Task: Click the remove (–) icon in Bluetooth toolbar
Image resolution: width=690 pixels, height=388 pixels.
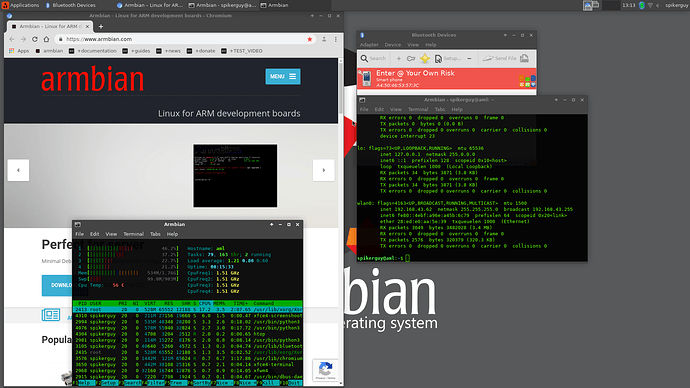Action: coord(469,59)
